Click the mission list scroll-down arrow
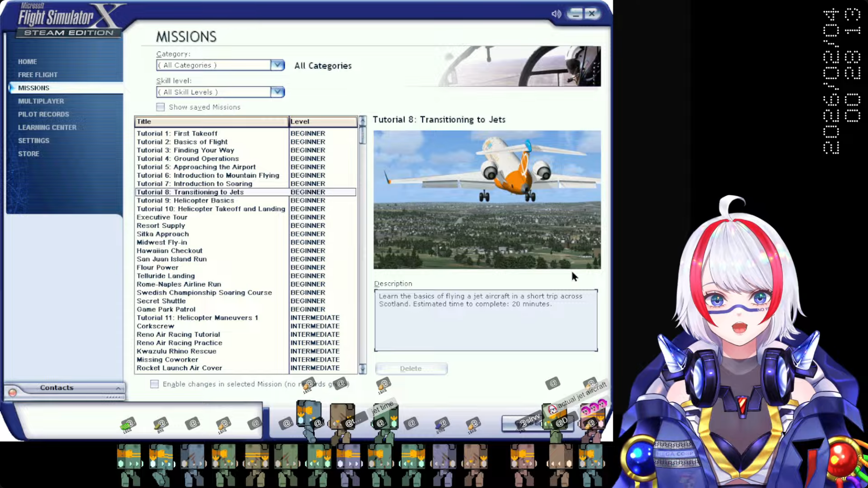Screen dimensions: 868x488 point(362,368)
